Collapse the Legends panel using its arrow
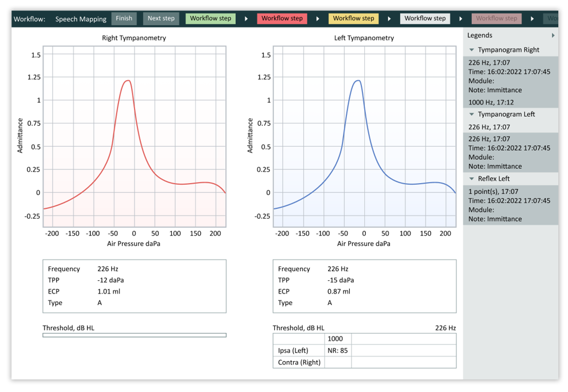The height and width of the screenshot is (392, 568). [x=553, y=35]
